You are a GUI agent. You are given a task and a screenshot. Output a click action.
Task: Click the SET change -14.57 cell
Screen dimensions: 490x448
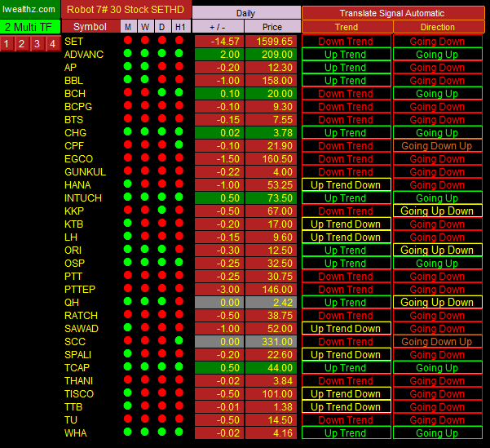coord(219,42)
